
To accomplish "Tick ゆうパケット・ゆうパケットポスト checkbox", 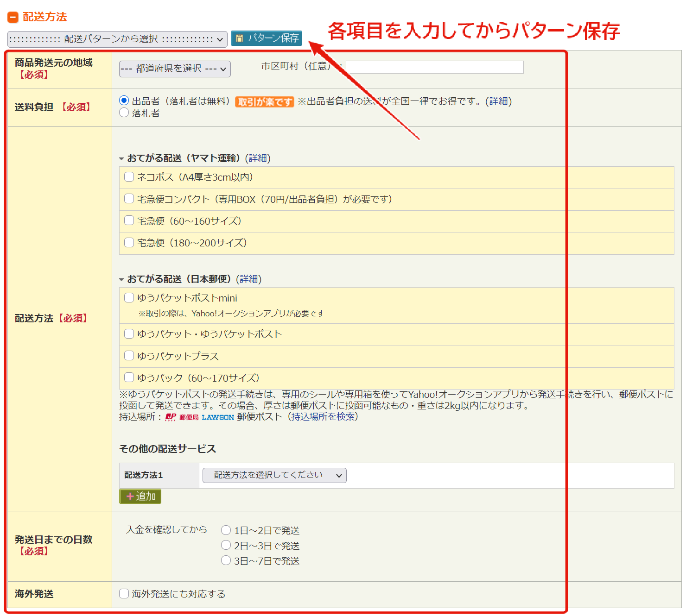I will pyautogui.click(x=129, y=333).
